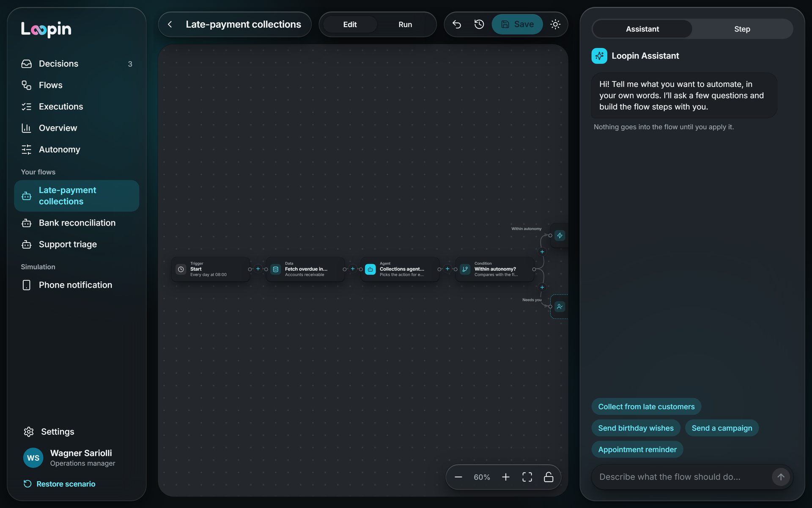812x508 pixels.
Task: Switch to Run mode
Action: tap(405, 25)
